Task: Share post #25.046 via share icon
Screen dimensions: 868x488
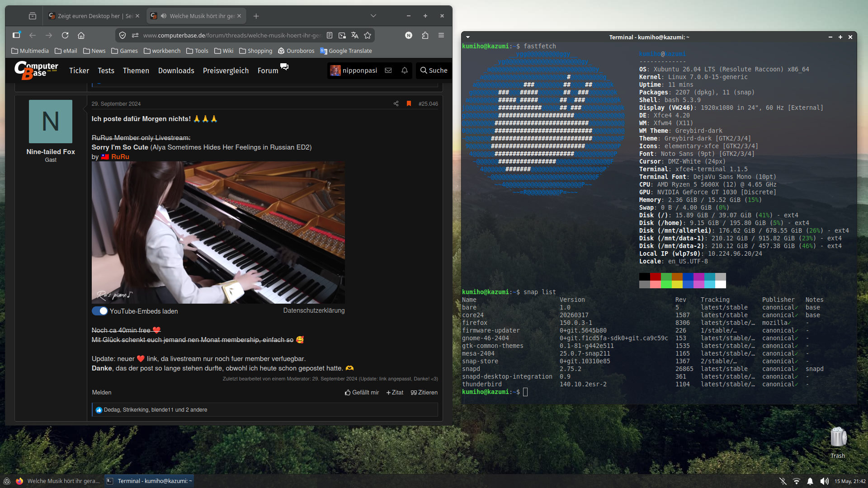Action: coord(396,103)
